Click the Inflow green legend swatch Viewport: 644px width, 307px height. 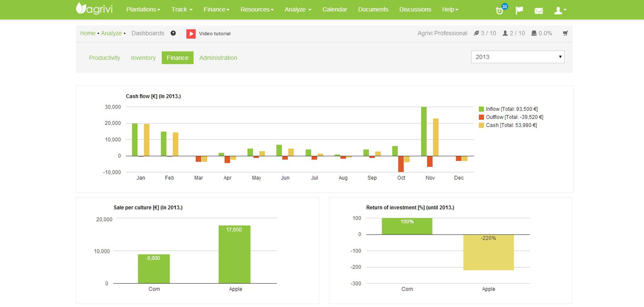click(x=481, y=109)
